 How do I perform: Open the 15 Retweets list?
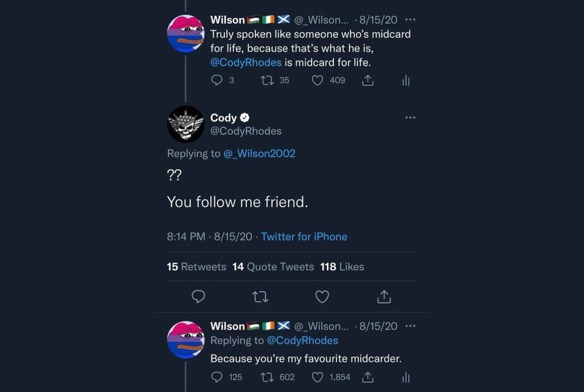point(196,267)
